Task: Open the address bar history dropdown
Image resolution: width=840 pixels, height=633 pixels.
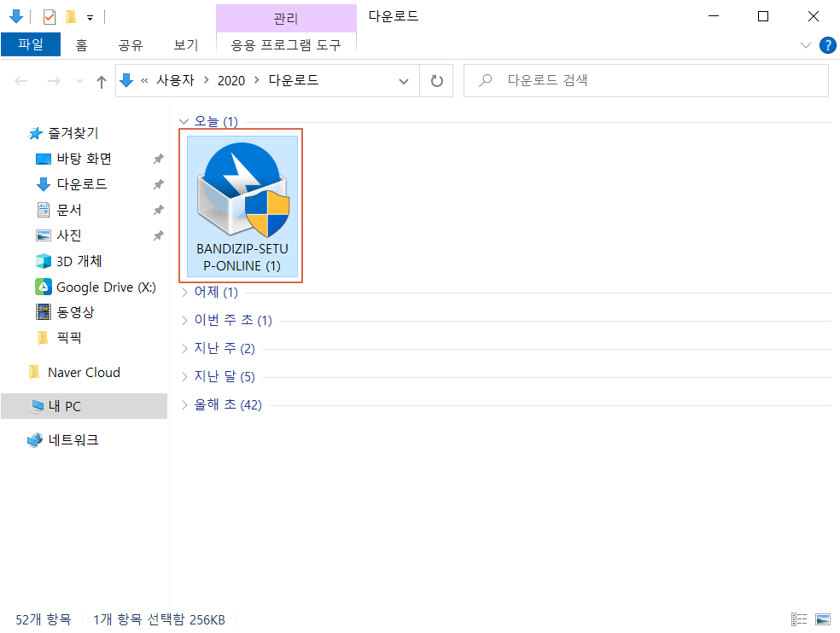Action: (x=404, y=81)
